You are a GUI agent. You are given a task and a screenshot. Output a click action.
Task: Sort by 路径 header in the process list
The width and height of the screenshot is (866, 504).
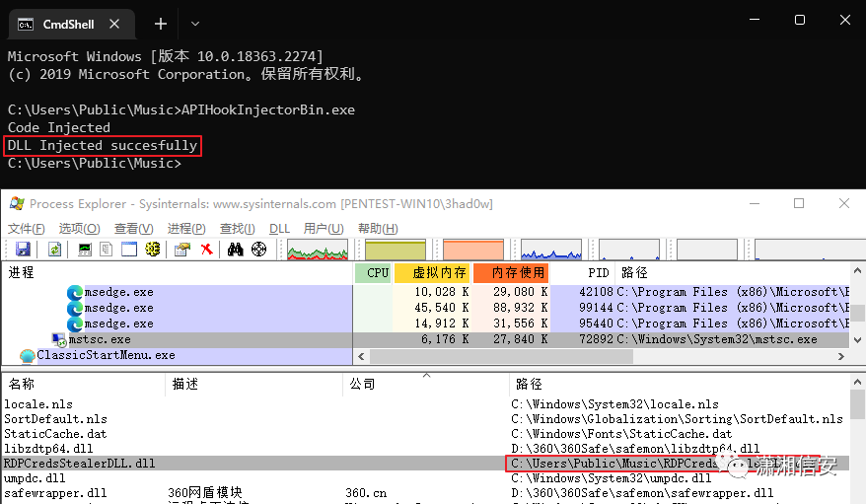pos(732,272)
